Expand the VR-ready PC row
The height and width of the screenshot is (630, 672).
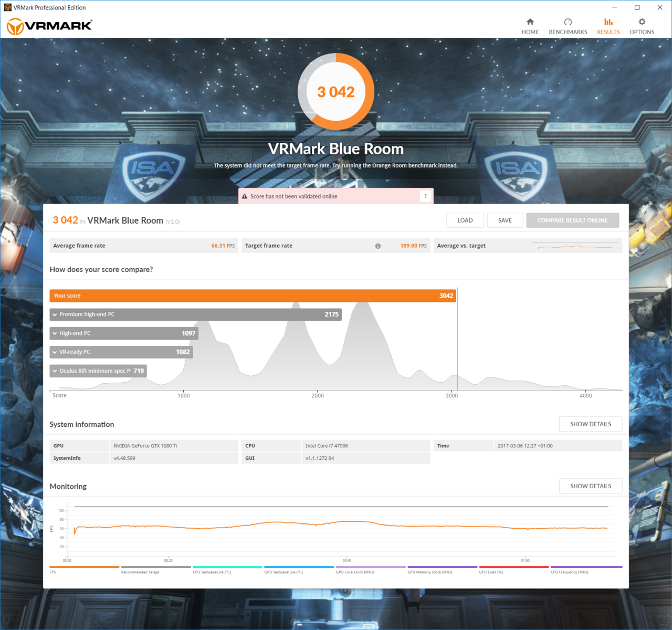121,352
